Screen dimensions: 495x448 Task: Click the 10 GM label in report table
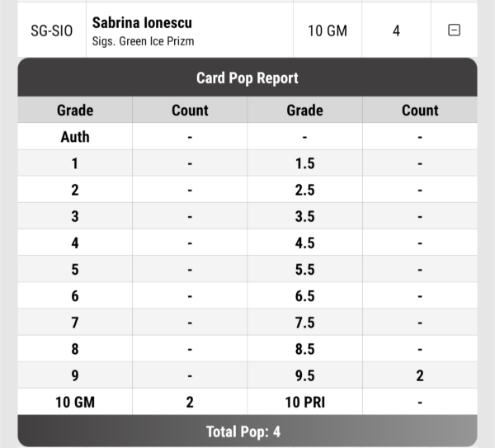(75, 403)
